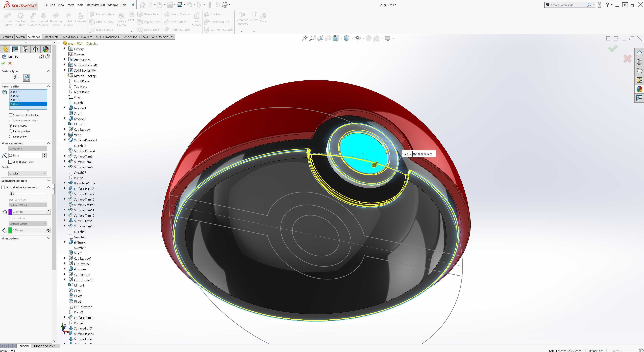This screenshot has height=352, width=644.
Task: Open the File Explorer folder task pane icon
Action: pos(639,71)
